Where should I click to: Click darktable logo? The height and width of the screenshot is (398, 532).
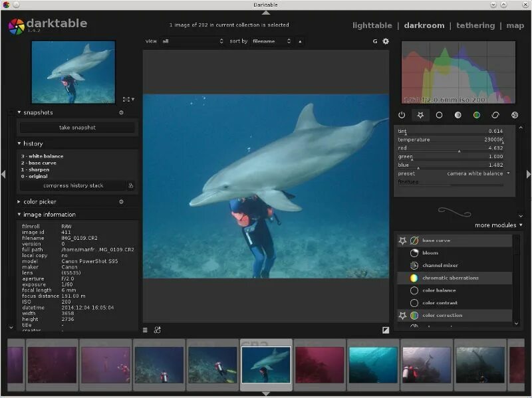click(16, 27)
